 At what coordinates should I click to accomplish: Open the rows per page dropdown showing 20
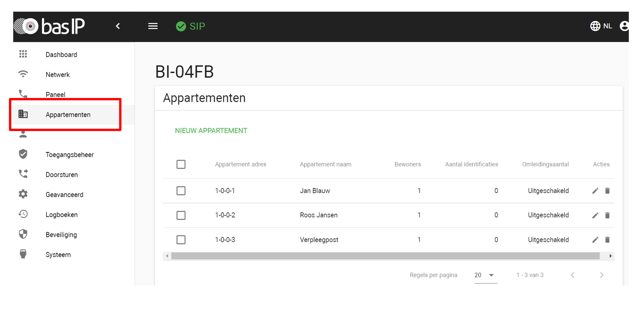pyautogui.click(x=486, y=275)
